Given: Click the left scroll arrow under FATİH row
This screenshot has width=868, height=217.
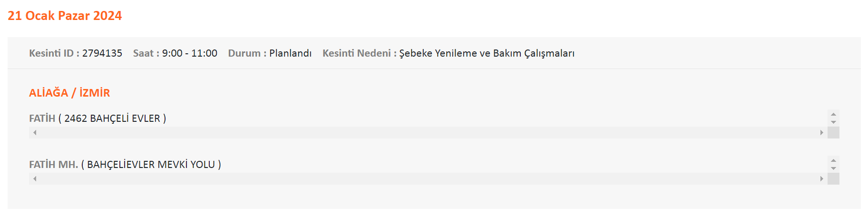Looking at the screenshot, I should point(35,132).
